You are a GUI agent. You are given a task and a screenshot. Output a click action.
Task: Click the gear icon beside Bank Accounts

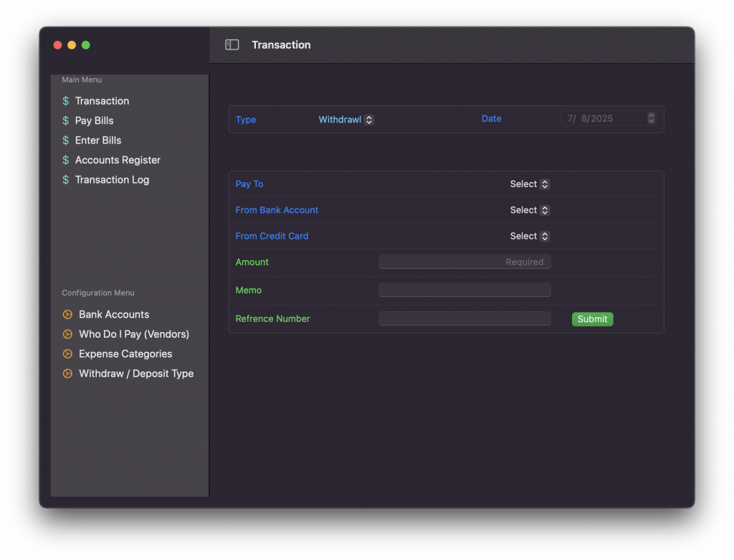click(67, 315)
